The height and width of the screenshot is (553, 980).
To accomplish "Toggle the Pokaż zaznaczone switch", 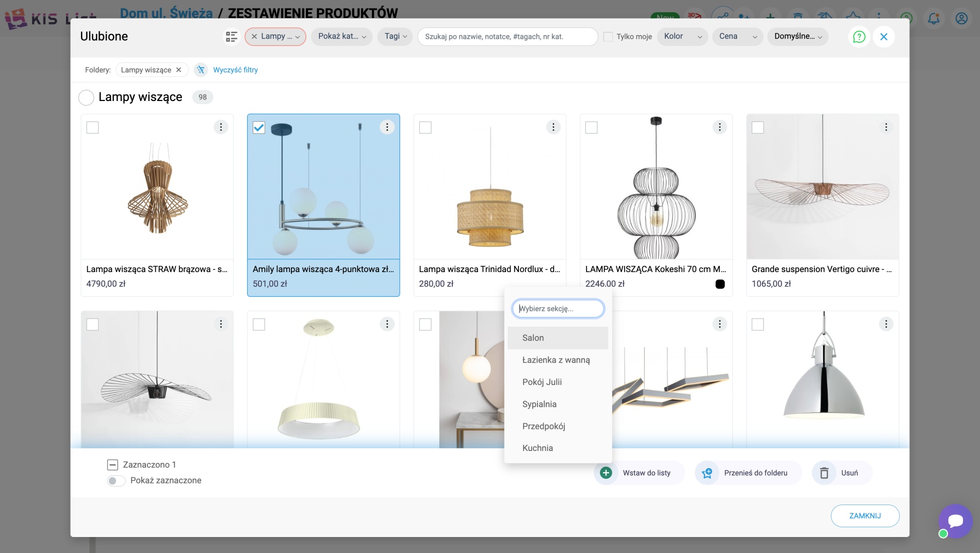I will pos(116,481).
